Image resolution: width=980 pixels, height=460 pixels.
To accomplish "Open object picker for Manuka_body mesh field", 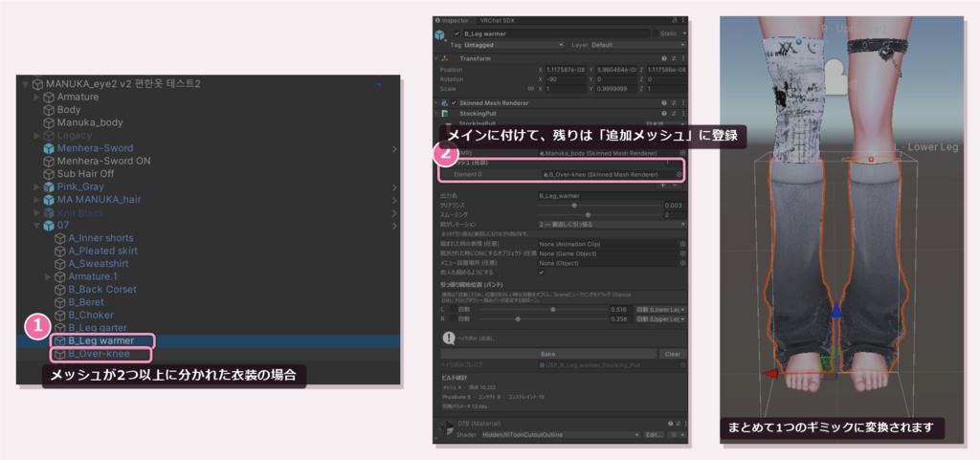I will tap(682, 152).
